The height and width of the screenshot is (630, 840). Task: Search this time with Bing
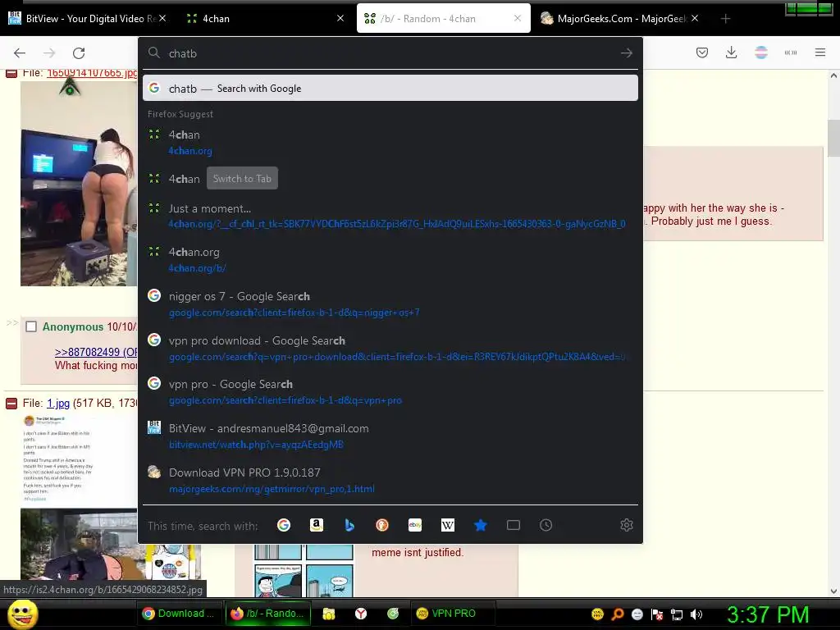tap(349, 525)
